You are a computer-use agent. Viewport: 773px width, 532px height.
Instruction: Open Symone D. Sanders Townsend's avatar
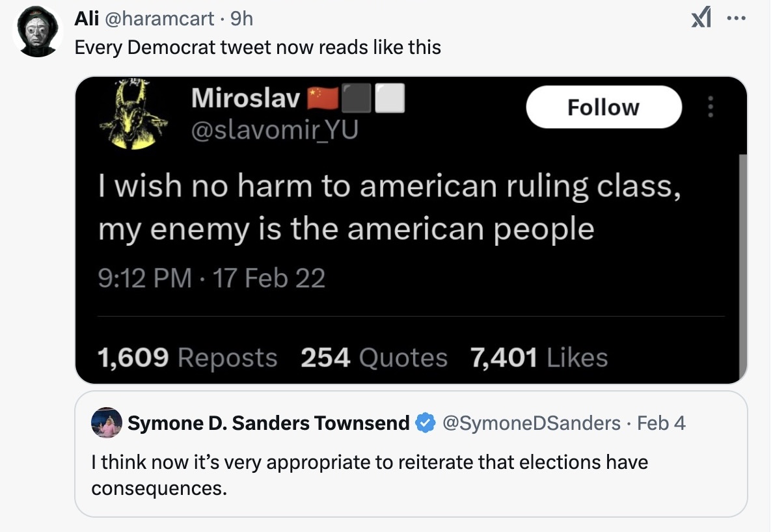[107, 423]
